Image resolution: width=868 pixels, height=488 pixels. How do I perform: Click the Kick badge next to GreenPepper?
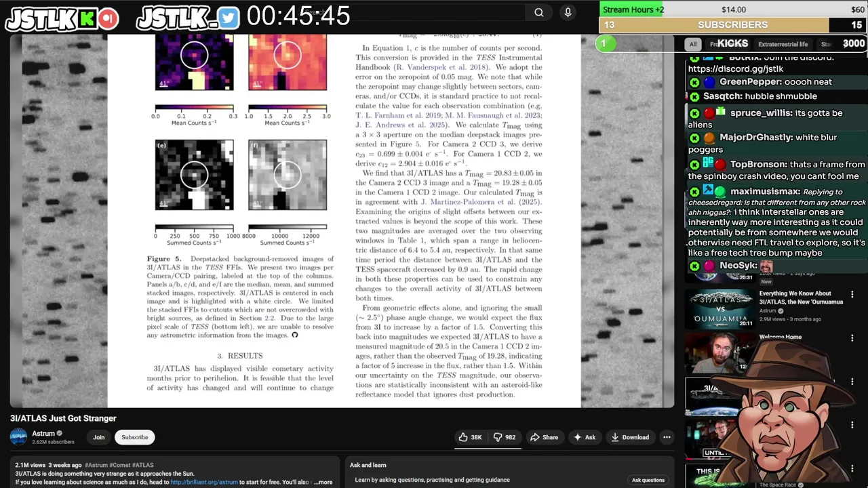point(694,82)
